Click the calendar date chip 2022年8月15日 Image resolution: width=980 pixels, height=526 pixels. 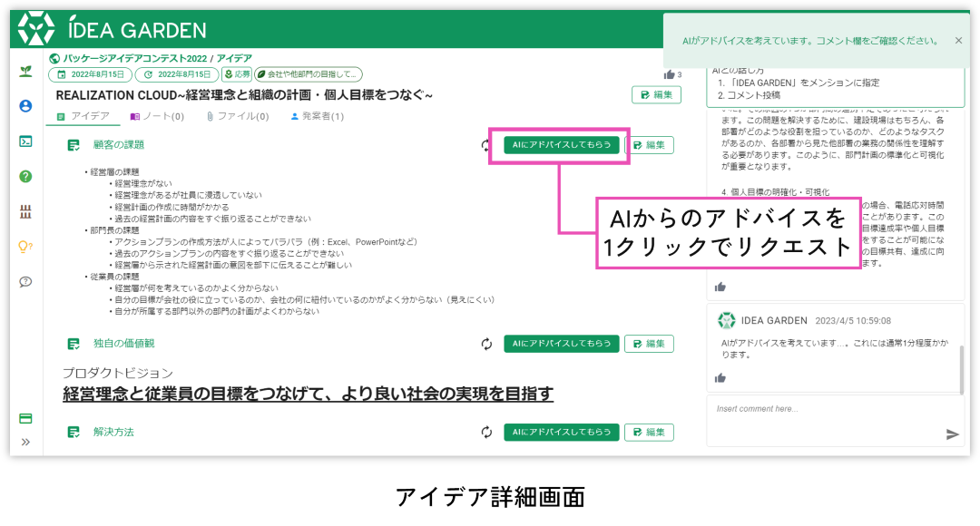[x=91, y=74]
